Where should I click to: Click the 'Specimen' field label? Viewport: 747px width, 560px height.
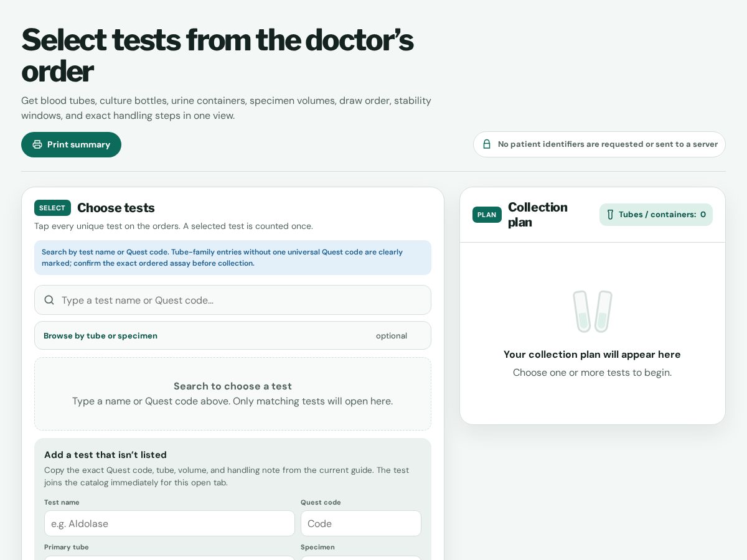point(317,547)
